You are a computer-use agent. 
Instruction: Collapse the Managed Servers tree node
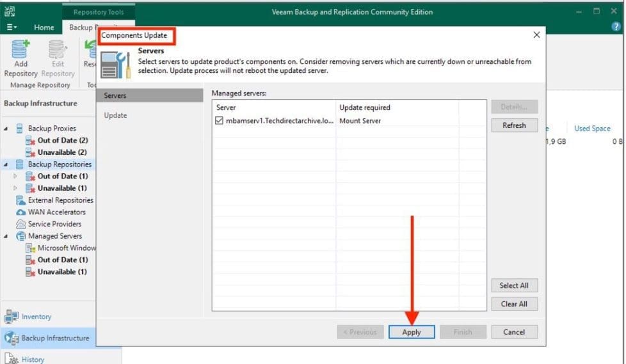click(x=6, y=236)
